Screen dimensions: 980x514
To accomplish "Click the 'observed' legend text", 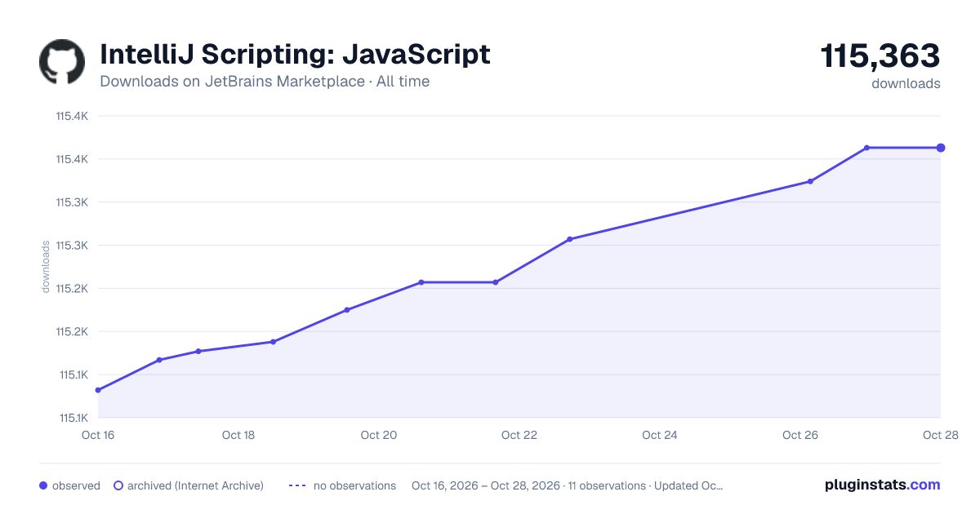I will (76, 485).
